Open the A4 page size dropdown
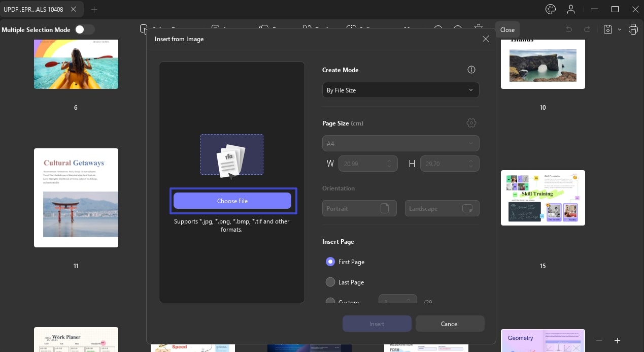Screen dimensions: 644x352 (x=401, y=143)
